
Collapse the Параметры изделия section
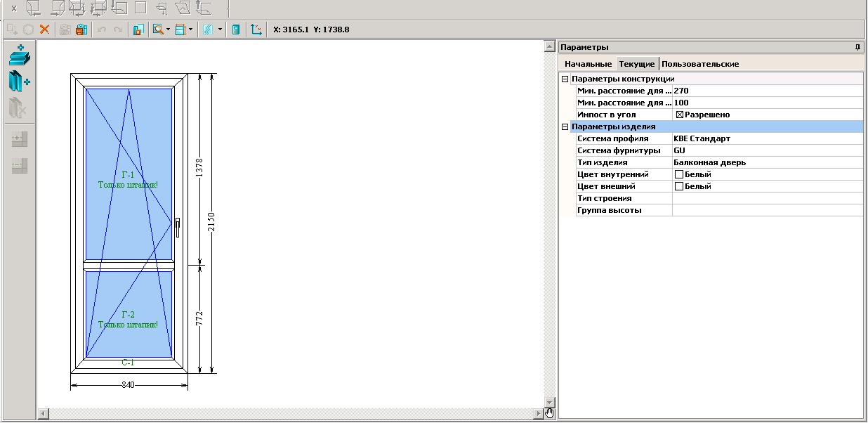coord(565,126)
